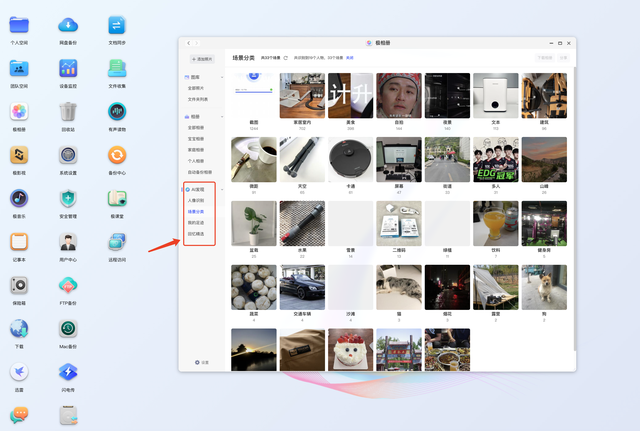Launch the 文档同步 app

tap(117, 25)
